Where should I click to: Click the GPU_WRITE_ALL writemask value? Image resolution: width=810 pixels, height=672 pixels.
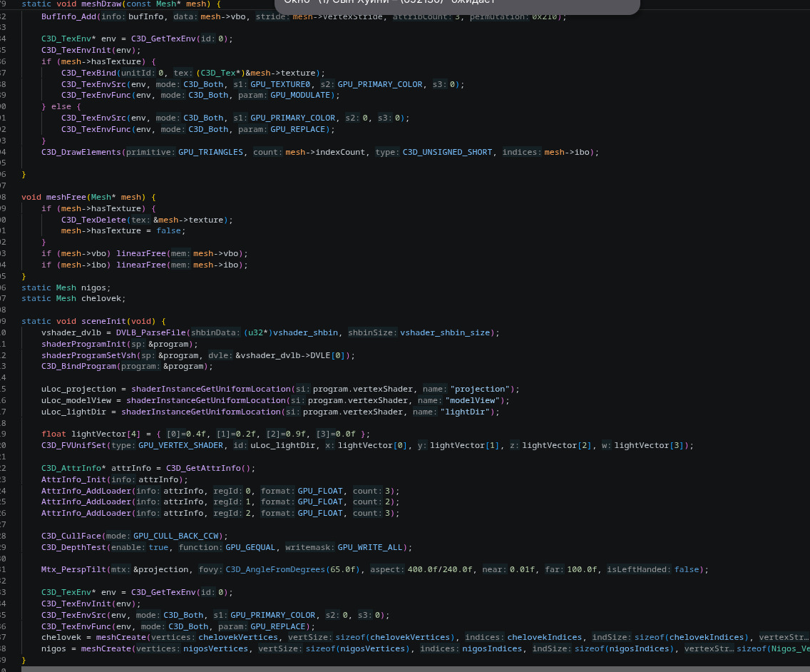tap(370, 547)
